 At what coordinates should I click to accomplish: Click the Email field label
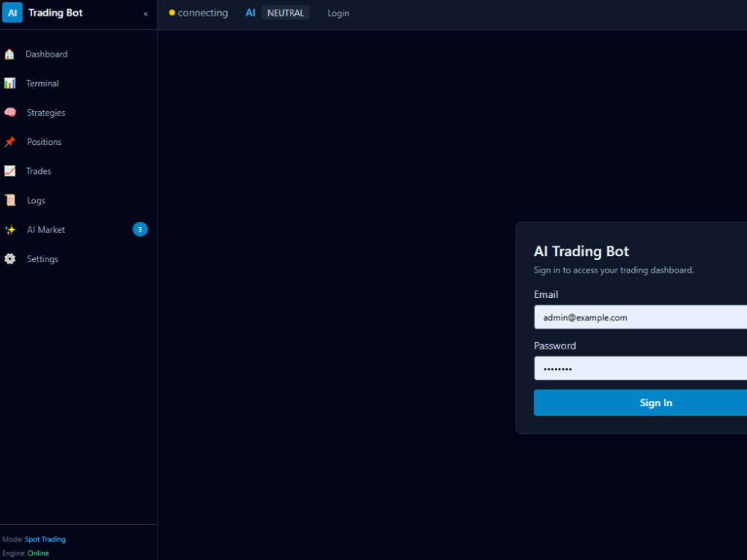tap(546, 294)
